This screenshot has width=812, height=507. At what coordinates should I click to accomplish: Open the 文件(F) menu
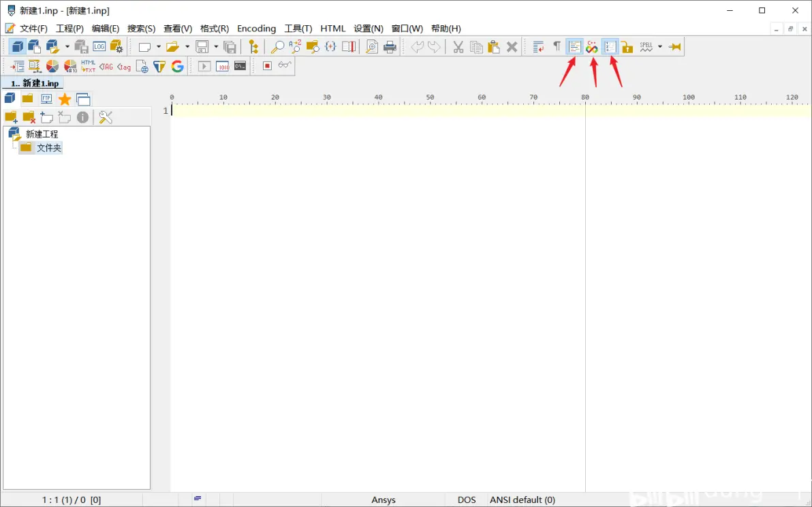[x=33, y=29]
